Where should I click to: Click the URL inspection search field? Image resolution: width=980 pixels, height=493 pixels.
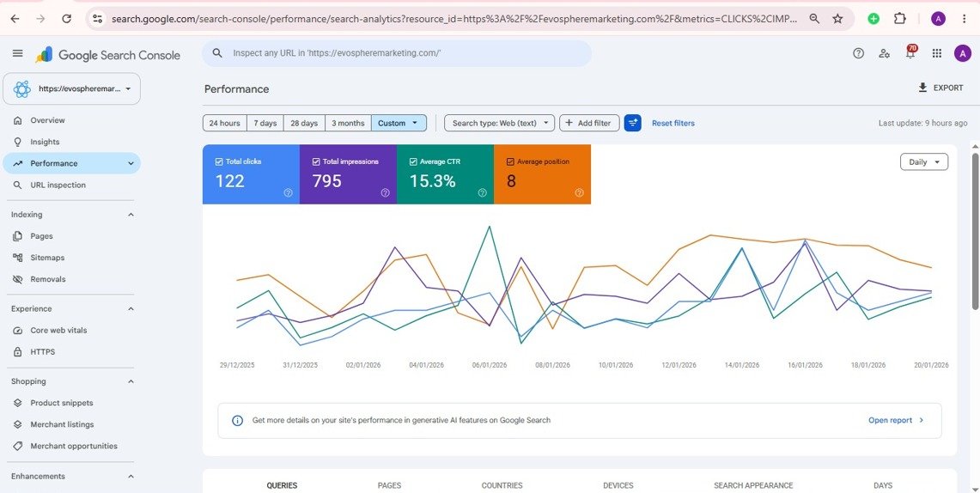pos(396,54)
